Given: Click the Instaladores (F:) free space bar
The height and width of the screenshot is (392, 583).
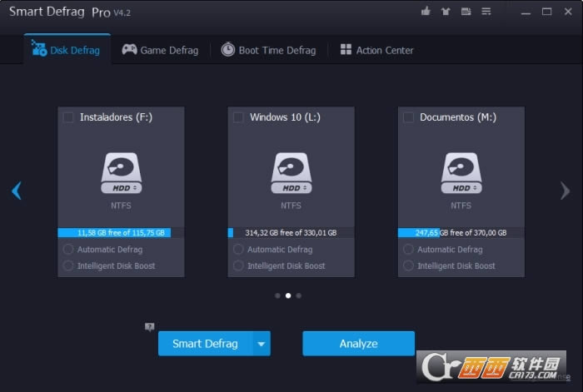Looking at the screenshot, I should pyautogui.click(x=121, y=232).
